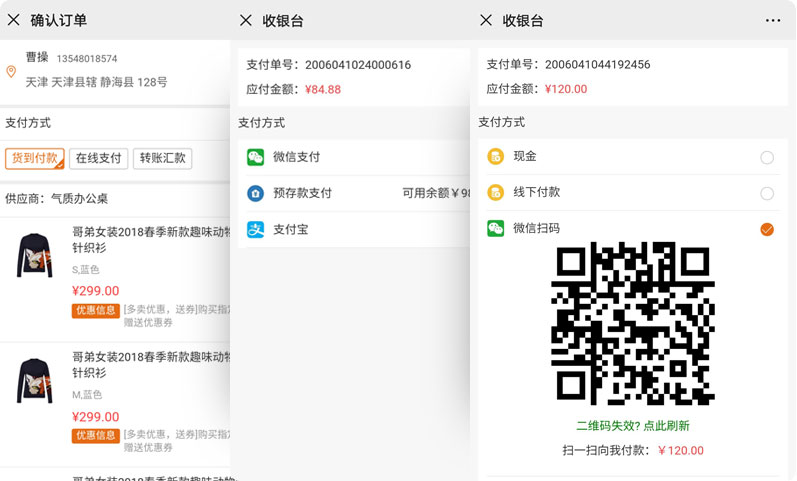Choose 转账汇款 payment method

tap(162, 158)
